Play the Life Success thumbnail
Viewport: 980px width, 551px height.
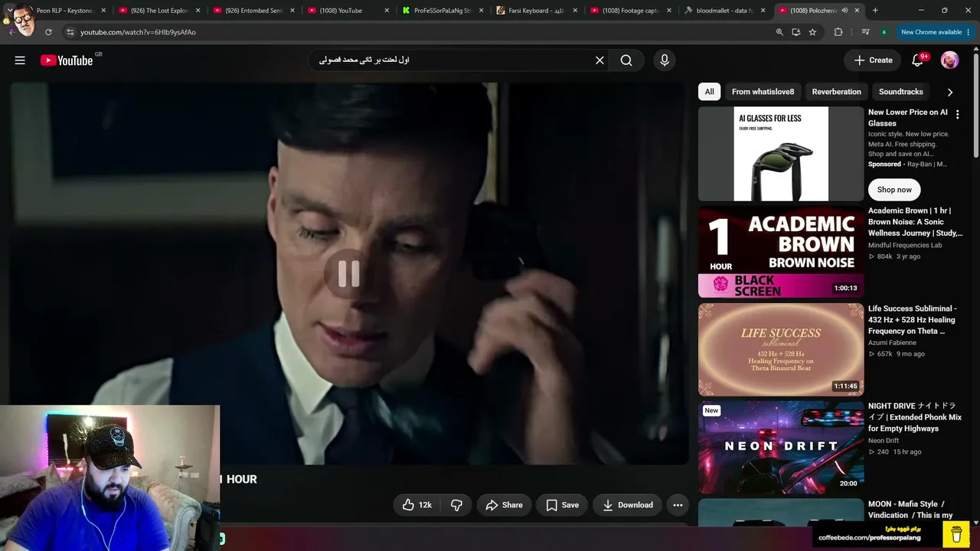tap(781, 349)
